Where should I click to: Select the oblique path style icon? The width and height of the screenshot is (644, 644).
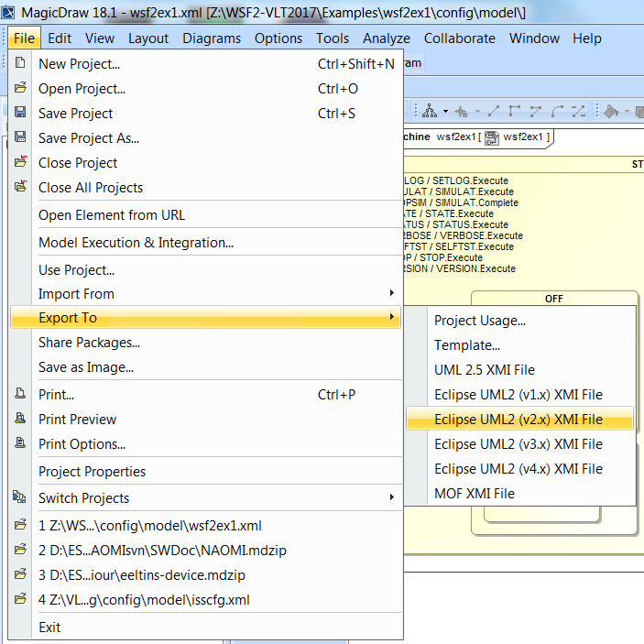[x=494, y=111]
